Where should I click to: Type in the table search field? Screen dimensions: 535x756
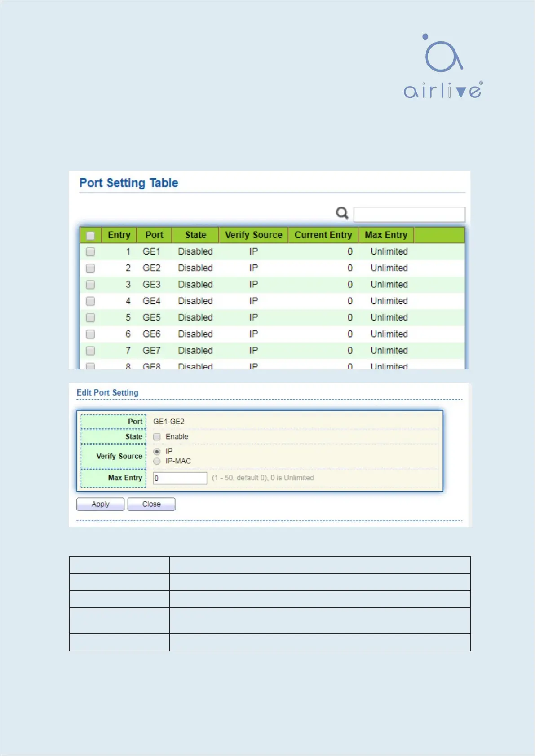click(x=409, y=215)
